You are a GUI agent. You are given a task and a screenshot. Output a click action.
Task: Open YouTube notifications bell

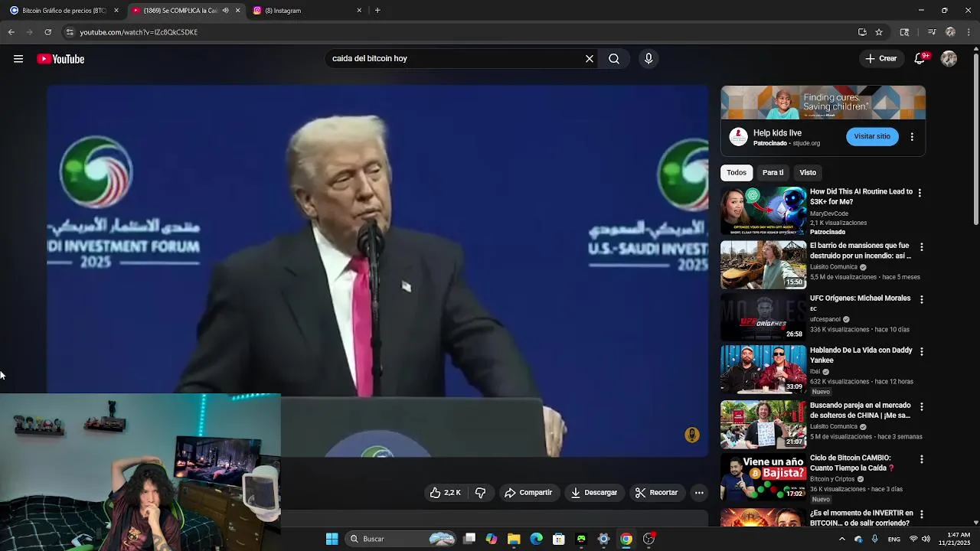click(x=920, y=58)
